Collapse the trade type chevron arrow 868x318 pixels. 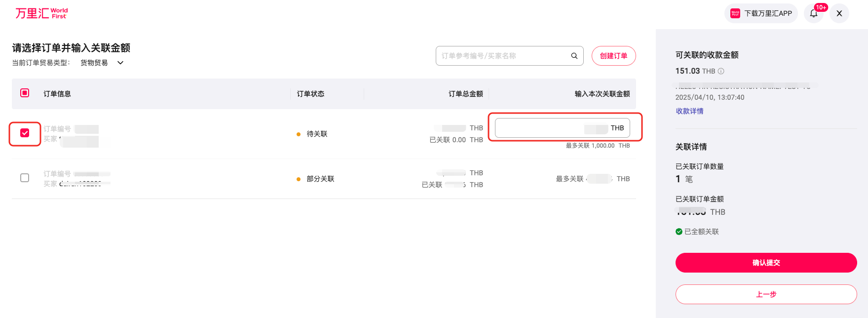click(119, 62)
